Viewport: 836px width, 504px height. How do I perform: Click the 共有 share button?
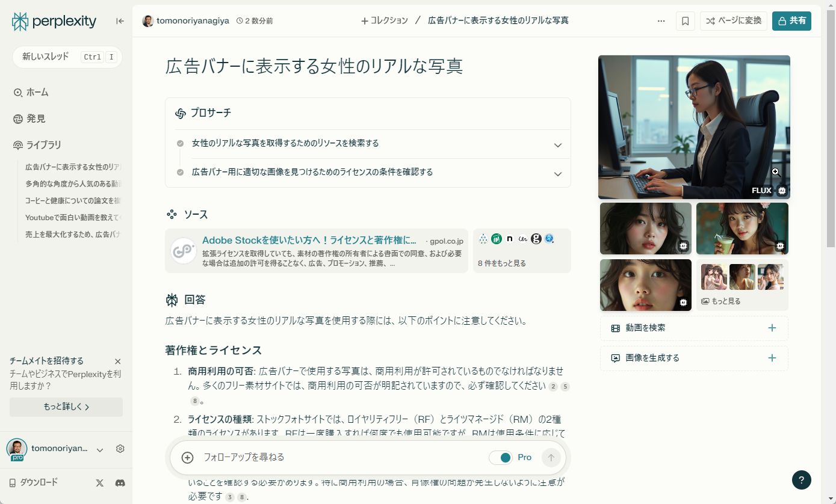click(x=791, y=20)
